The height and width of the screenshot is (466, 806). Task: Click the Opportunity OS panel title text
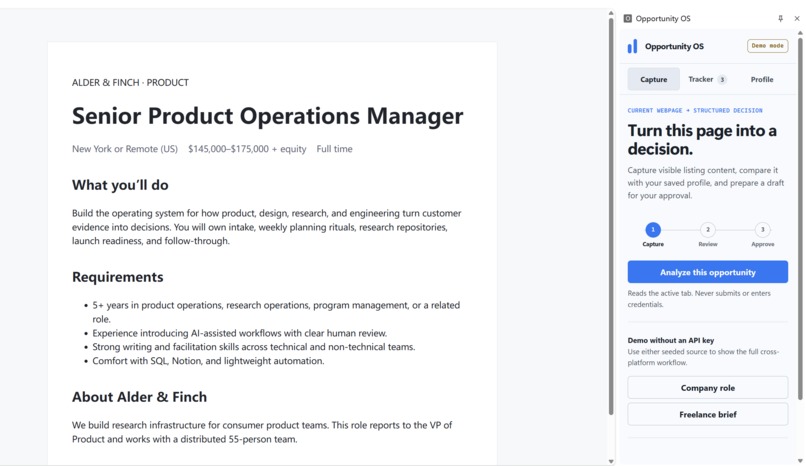point(663,18)
